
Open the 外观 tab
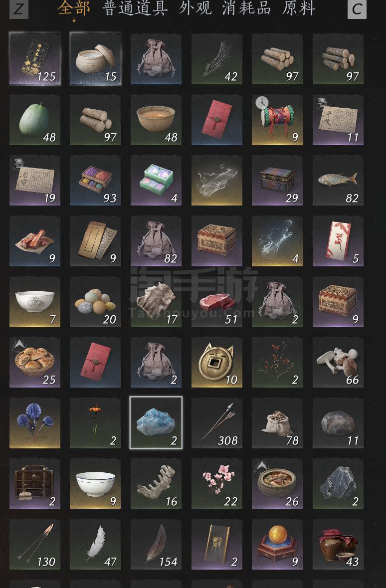tap(195, 8)
